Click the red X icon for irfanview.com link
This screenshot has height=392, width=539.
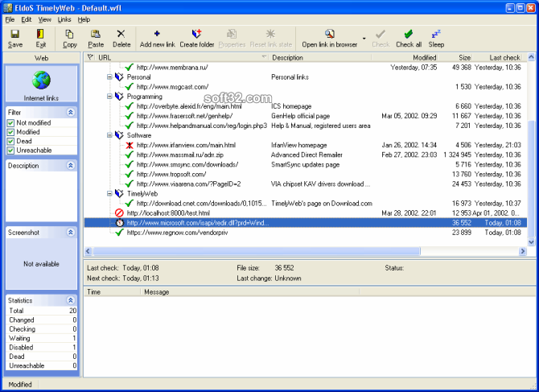(130, 145)
